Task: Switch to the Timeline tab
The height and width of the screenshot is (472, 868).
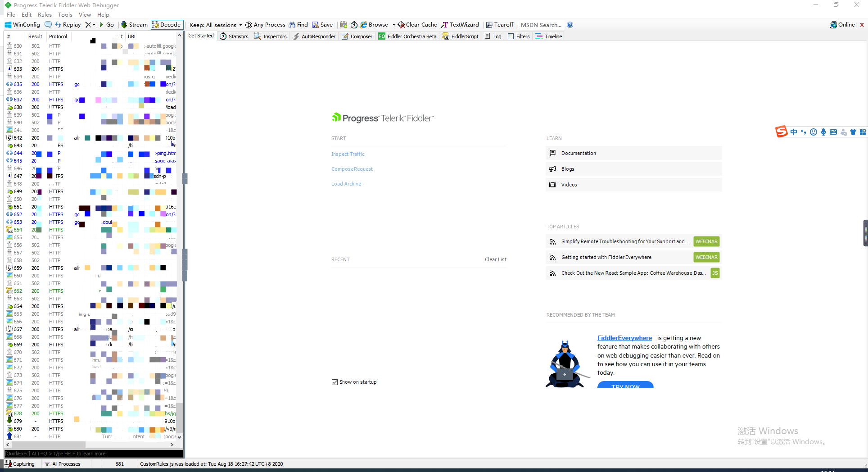Action: pyautogui.click(x=549, y=36)
